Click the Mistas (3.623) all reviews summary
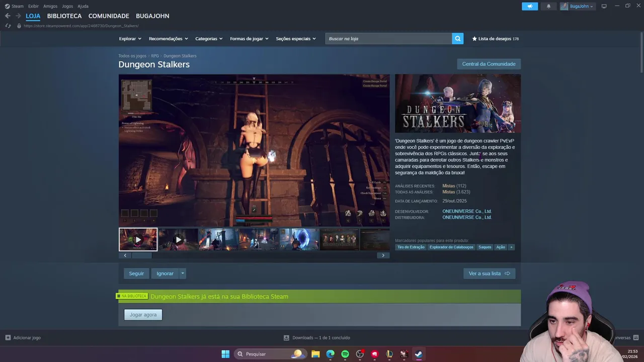The width and height of the screenshot is (644, 362). coord(456,192)
